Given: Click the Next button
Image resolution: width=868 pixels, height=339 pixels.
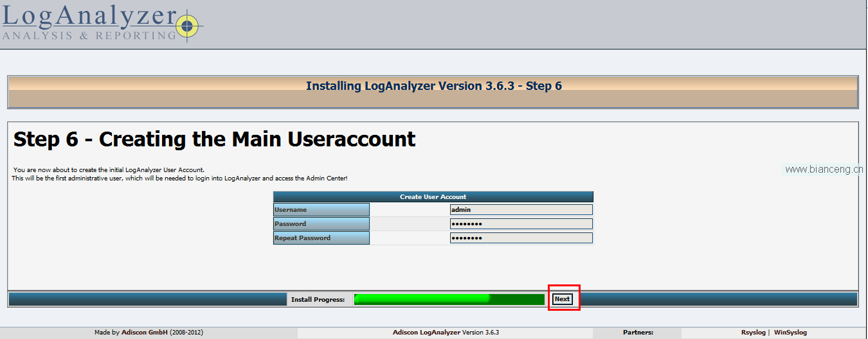Looking at the screenshot, I should 563,299.
